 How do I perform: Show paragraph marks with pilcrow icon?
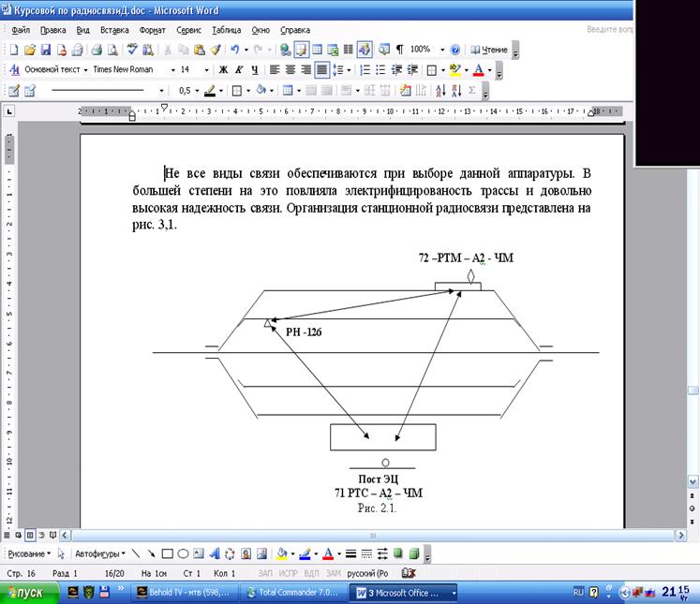point(400,49)
